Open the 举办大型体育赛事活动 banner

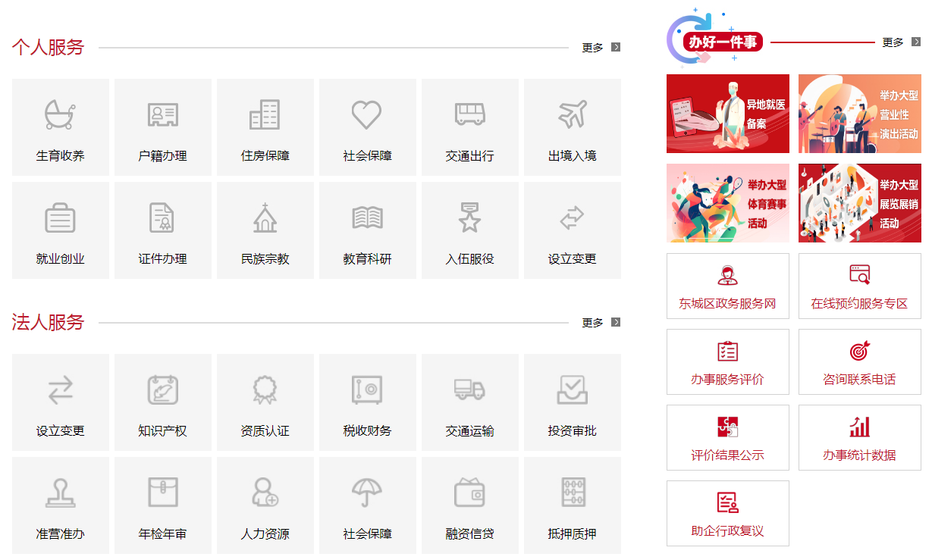(727, 203)
